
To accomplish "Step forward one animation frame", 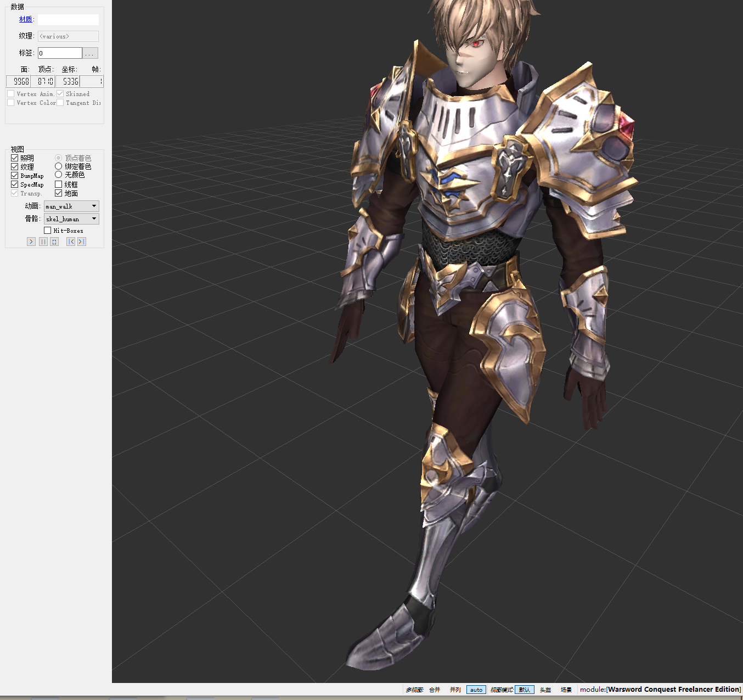I will point(82,242).
